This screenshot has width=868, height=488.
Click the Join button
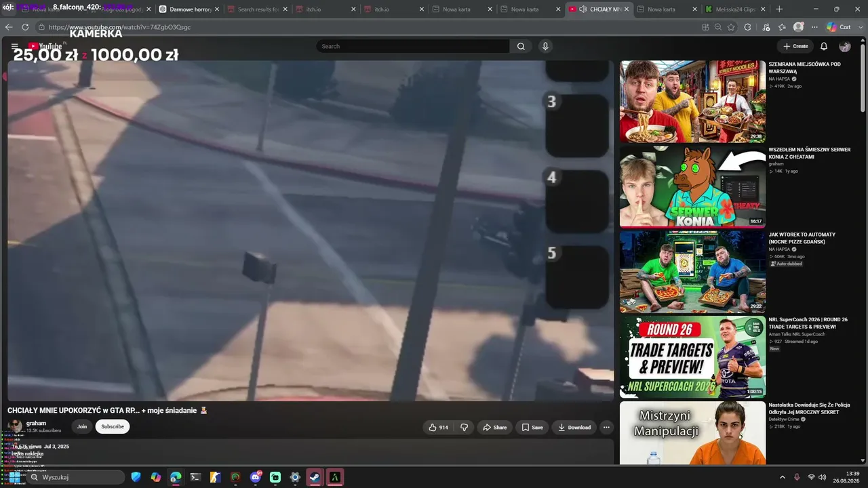pos(82,426)
